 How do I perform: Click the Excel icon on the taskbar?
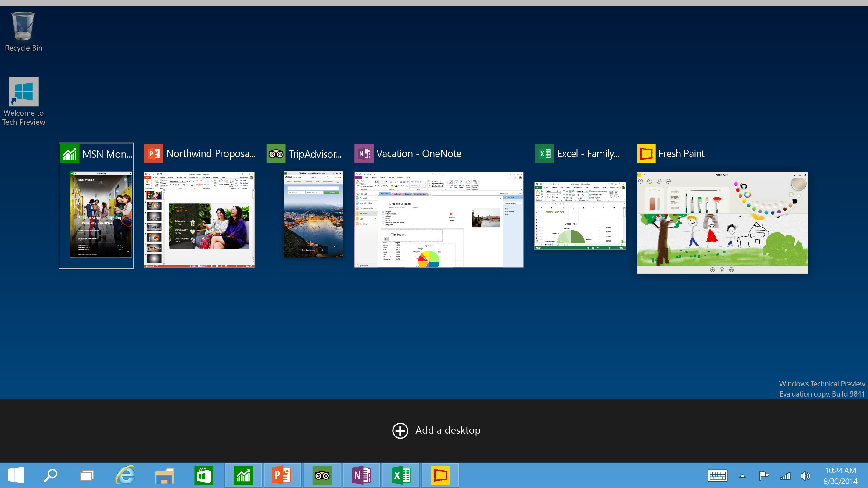coord(401,475)
